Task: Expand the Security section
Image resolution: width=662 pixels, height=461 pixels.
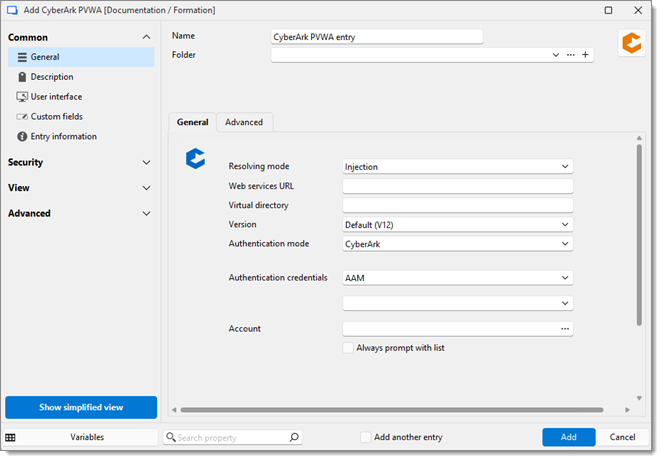Action: [x=146, y=163]
